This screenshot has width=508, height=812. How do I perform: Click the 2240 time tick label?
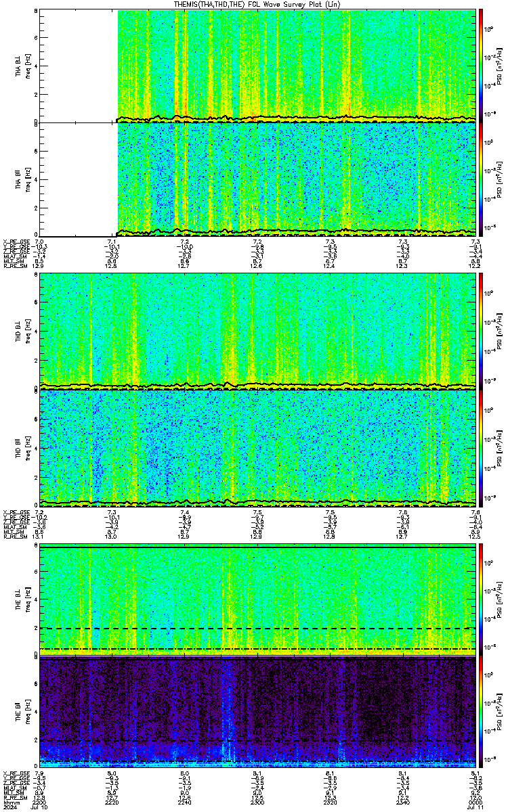pyautogui.click(x=184, y=802)
